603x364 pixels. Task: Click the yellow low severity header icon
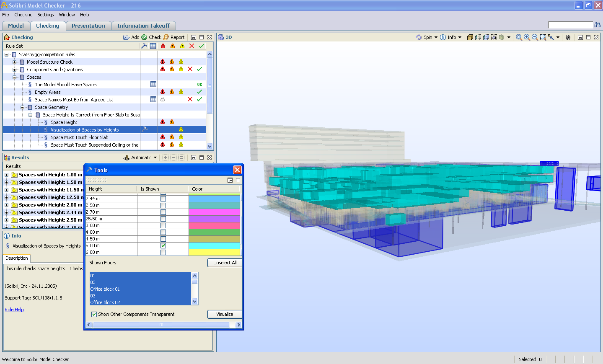tap(182, 46)
